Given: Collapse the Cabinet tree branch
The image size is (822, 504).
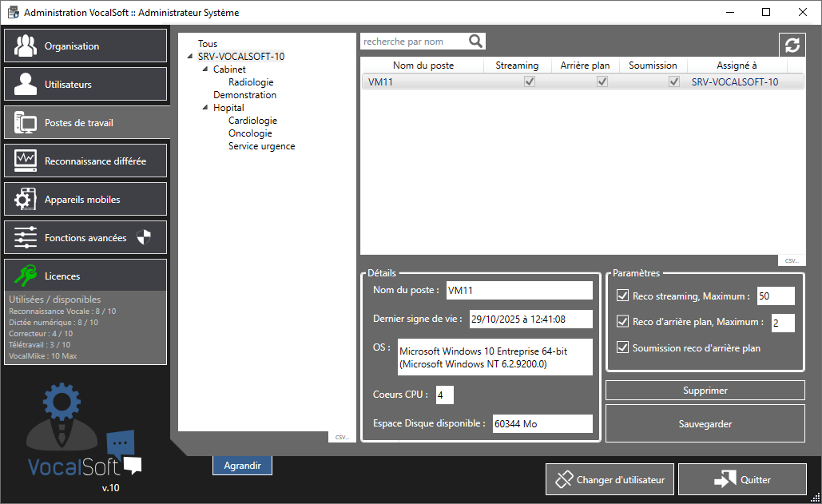Looking at the screenshot, I should [x=205, y=69].
